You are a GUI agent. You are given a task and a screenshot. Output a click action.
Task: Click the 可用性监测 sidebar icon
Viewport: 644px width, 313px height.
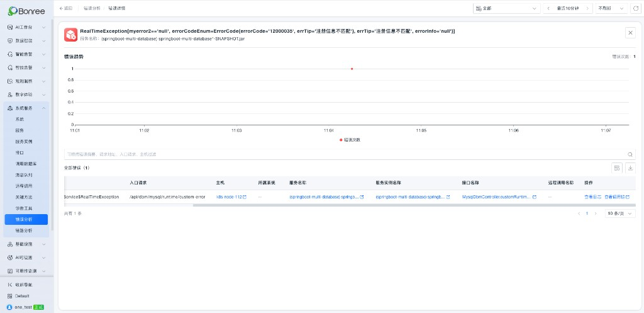pos(11,271)
